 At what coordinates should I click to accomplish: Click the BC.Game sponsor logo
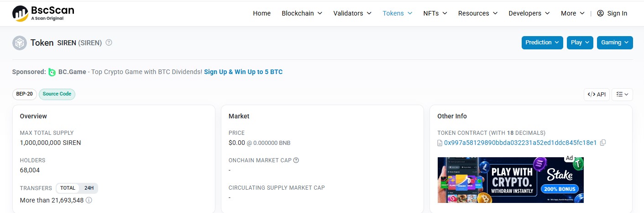click(x=52, y=72)
